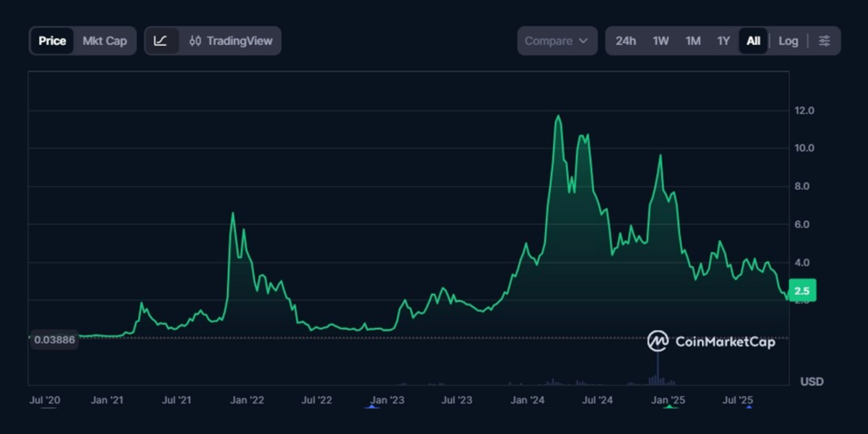Click the 10.0 y-axis label

804,147
